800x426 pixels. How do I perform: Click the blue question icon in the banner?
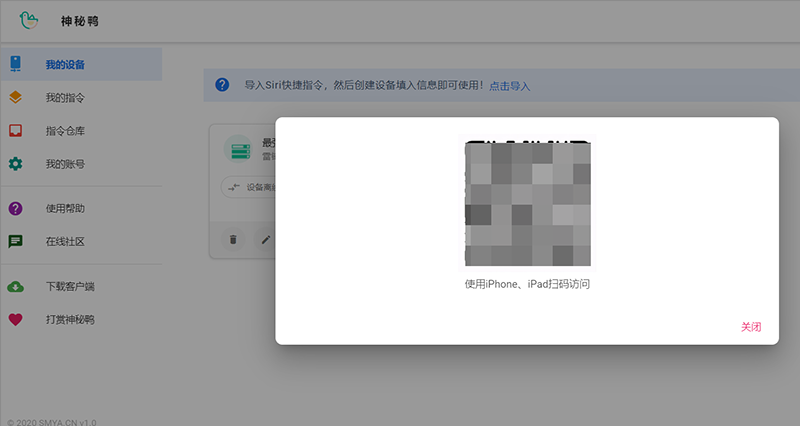click(x=222, y=85)
